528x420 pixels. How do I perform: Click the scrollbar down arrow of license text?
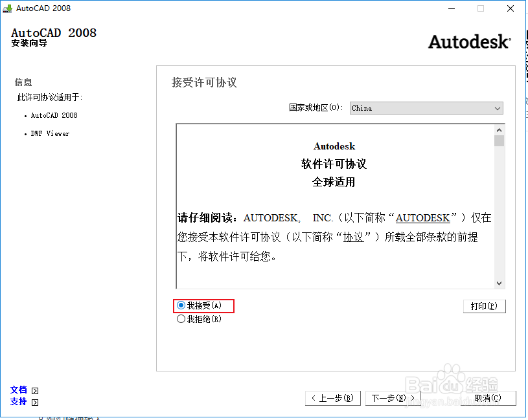coord(499,283)
